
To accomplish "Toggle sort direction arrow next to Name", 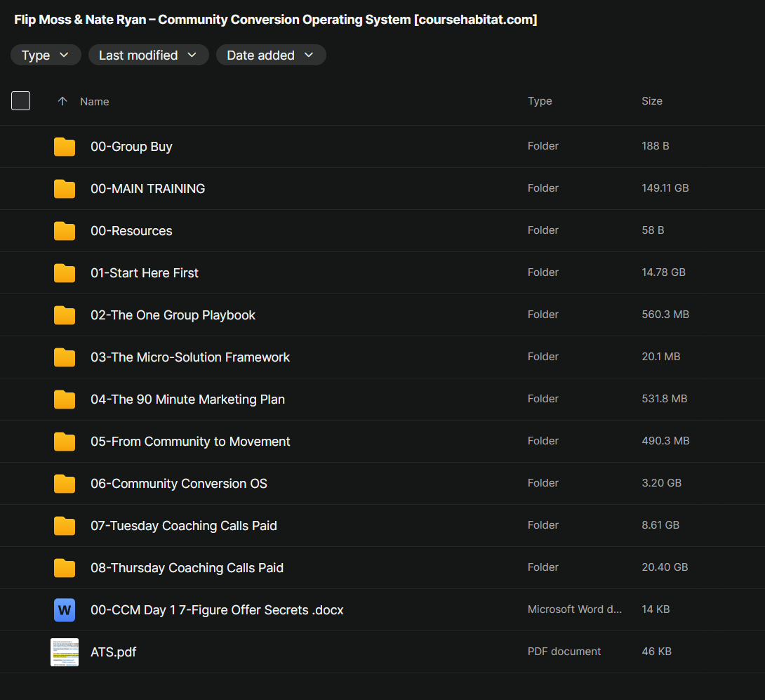I will click(x=62, y=101).
